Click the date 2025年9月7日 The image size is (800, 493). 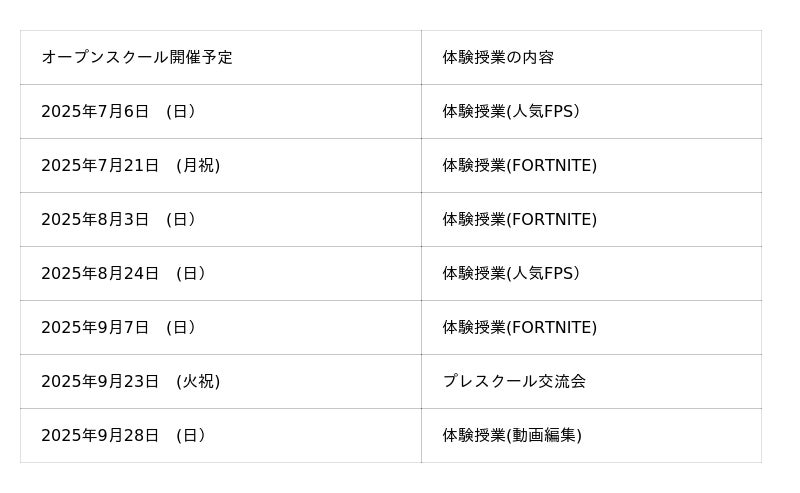95,327
